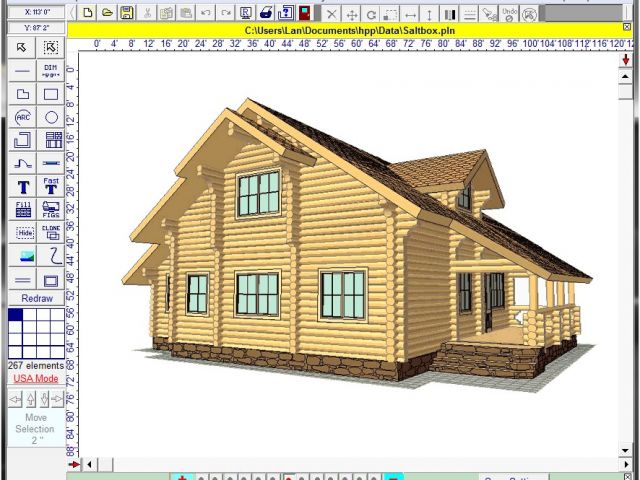Click the red down arrow above scrollbar

pyautogui.click(x=626, y=60)
